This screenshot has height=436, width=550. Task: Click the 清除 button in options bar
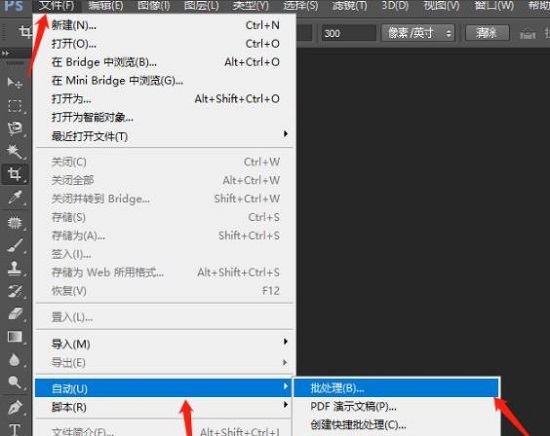coord(487,33)
